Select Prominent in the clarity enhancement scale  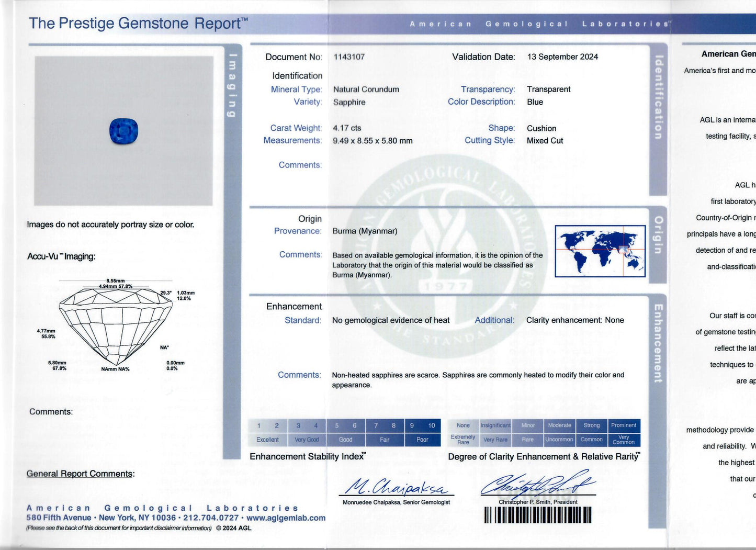click(624, 425)
